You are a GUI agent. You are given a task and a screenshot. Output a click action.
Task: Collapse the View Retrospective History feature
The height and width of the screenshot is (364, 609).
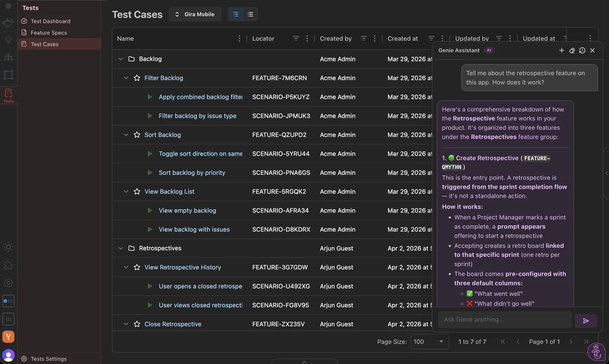(x=126, y=267)
